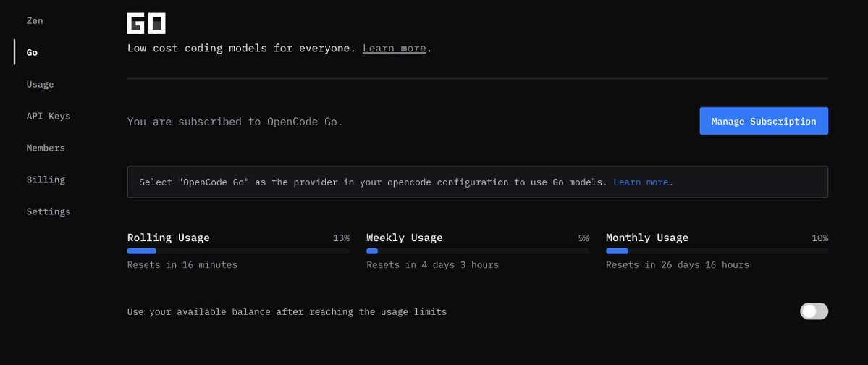Click 'Resets in 16 minutes' text
This screenshot has width=868, height=365.
[182, 265]
